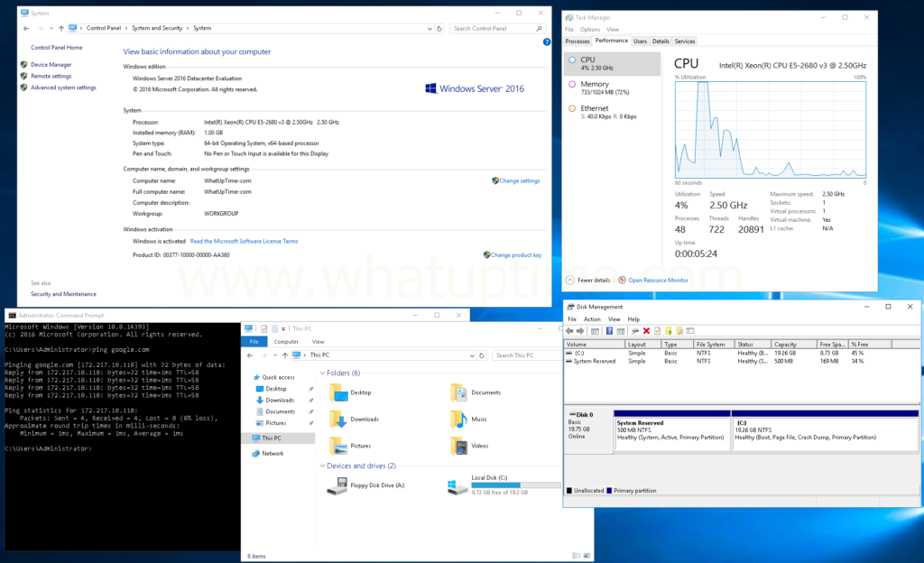This screenshot has width=924, height=563.
Task: Open the Videos folder in This PC
Action: click(469, 446)
